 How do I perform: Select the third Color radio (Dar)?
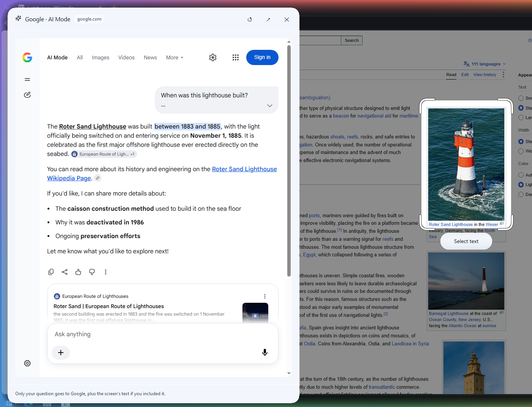pos(521,194)
